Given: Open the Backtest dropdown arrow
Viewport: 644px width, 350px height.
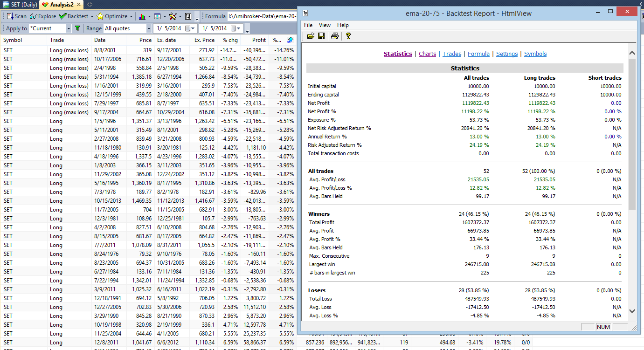Looking at the screenshot, I should (92, 16).
